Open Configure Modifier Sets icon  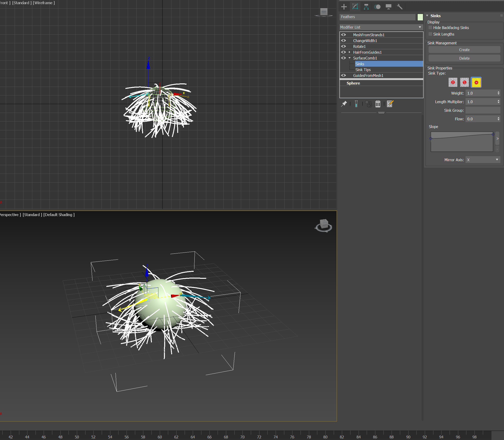point(390,104)
